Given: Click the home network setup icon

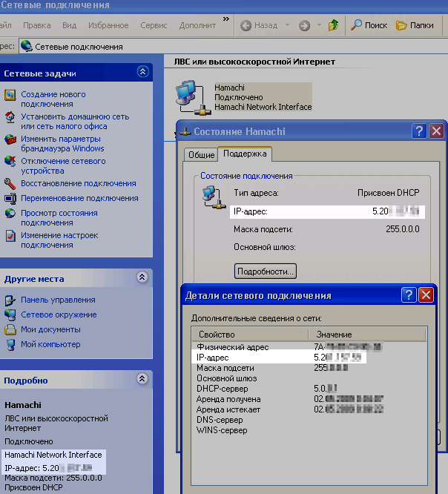Looking at the screenshot, I should point(10,117).
